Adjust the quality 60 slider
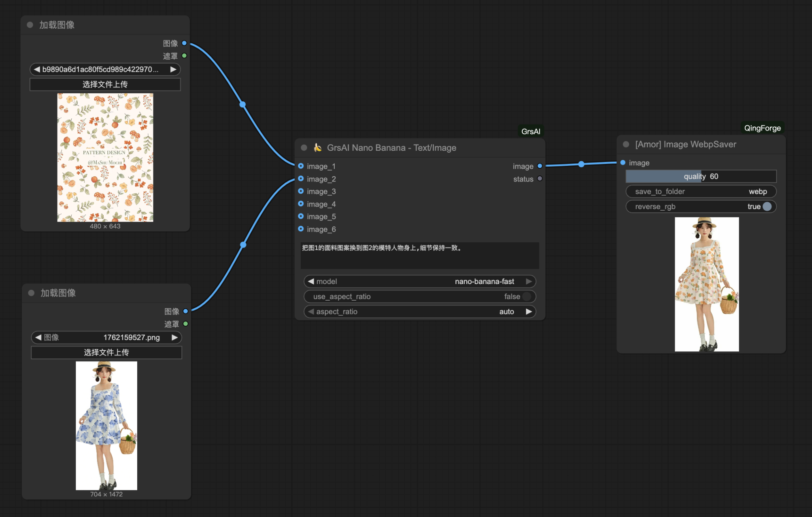 [x=701, y=176]
